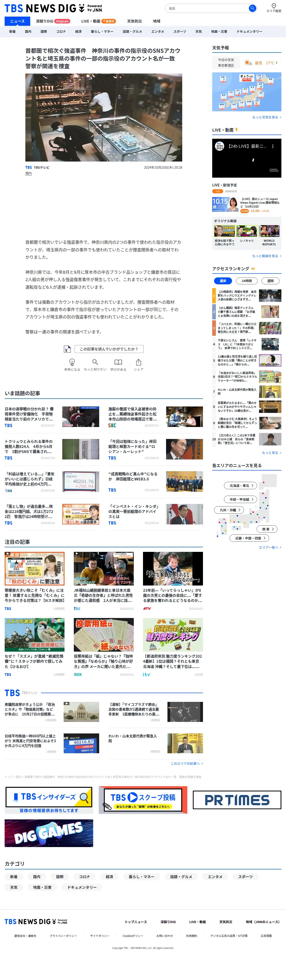Click the blue search magnifier button
This screenshot has width=286, height=980.
point(252,8)
